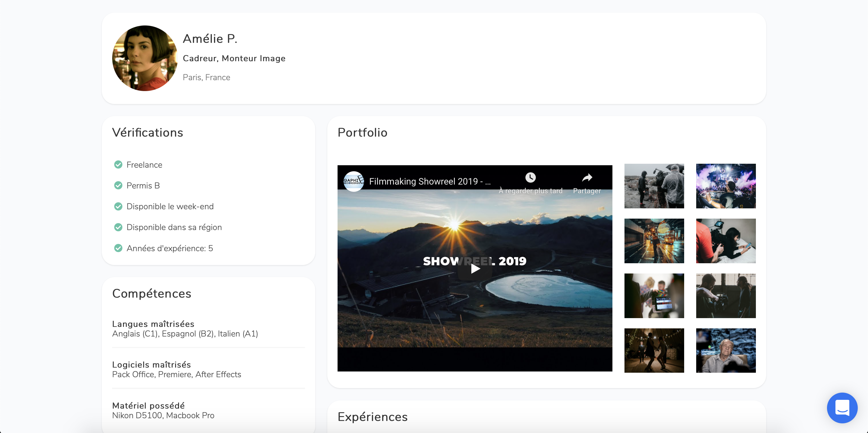Click the Watch Later clock icon
This screenshot has height=433, width=868.
point(530,177)
